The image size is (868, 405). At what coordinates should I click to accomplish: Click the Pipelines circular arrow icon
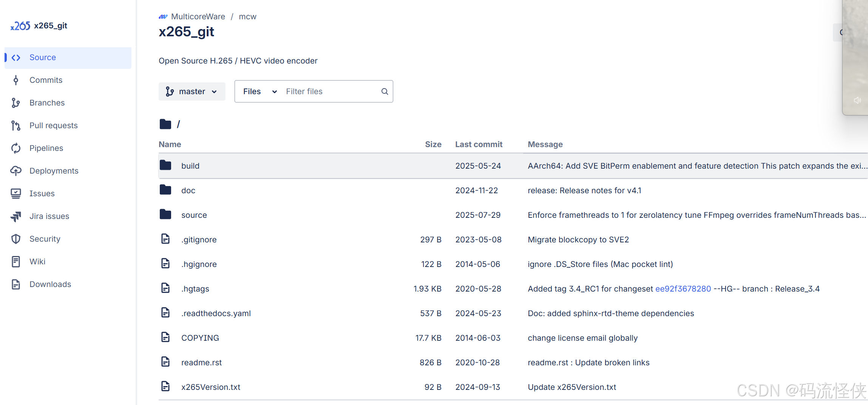(x=16, y=148)
